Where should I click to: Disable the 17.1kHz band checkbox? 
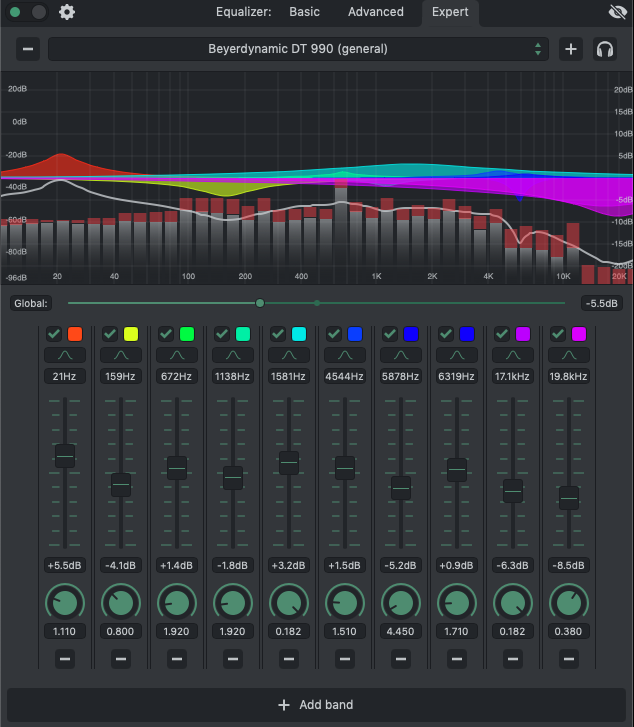502,334
